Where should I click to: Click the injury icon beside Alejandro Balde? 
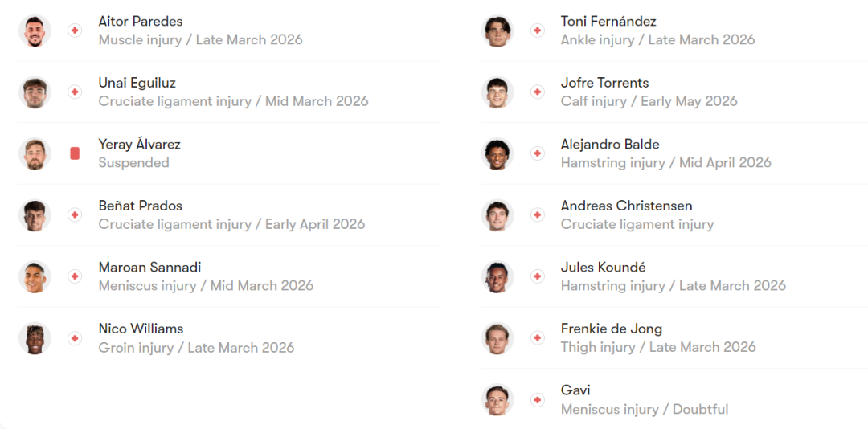click(538, 153)
